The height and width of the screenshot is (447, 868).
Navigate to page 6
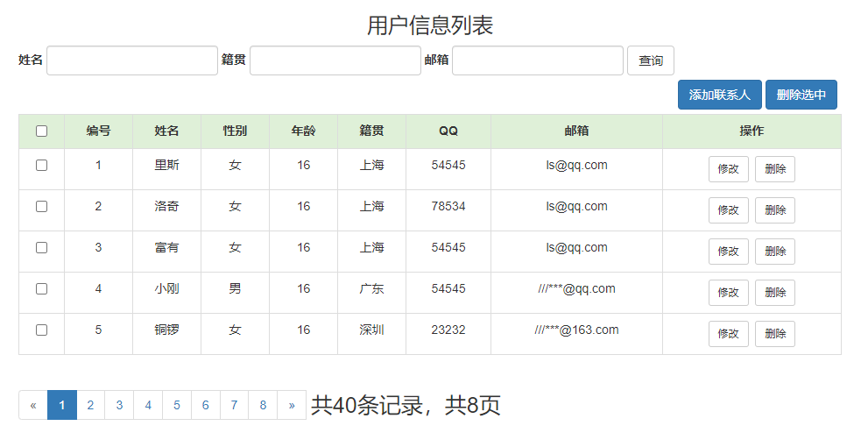[206, 405]
